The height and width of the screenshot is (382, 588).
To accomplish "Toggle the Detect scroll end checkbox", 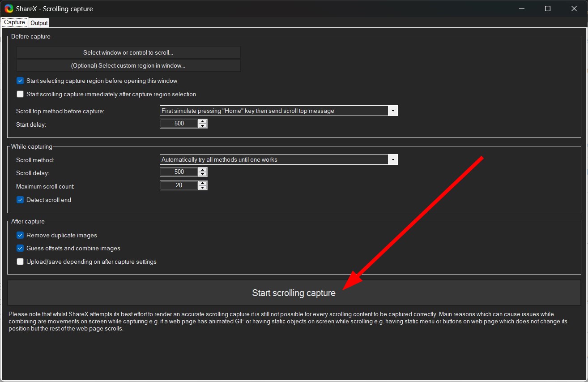I will 20,200.
